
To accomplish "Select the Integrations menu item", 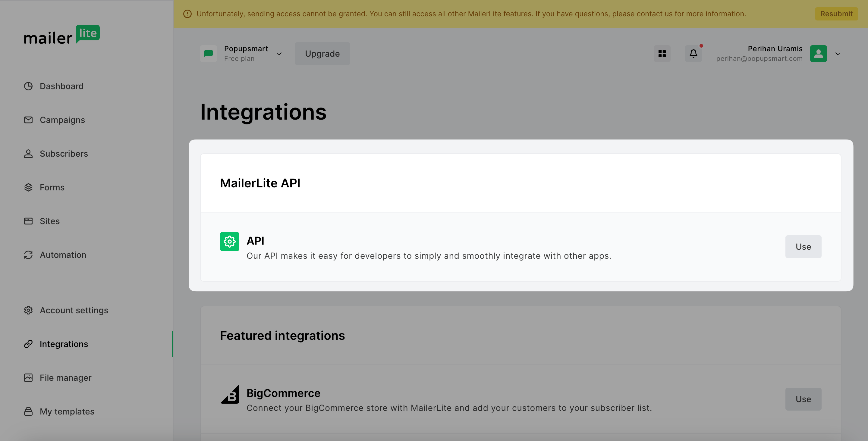I will [x=64, y=344].
